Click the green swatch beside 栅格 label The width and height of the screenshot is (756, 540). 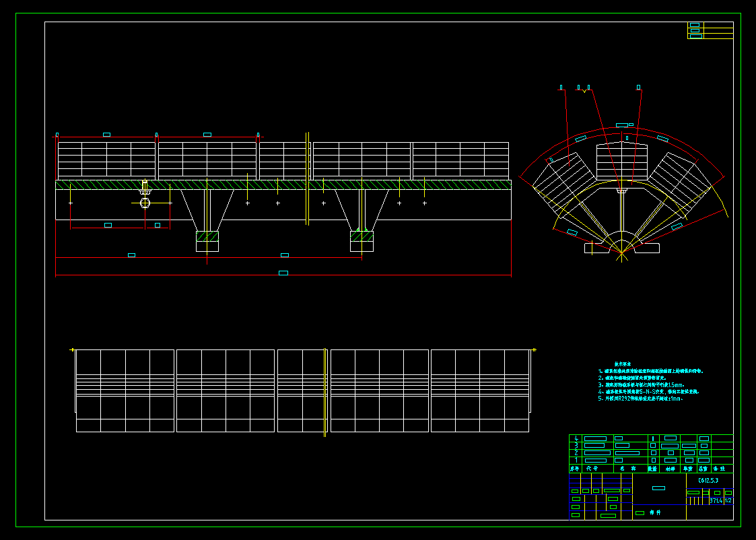point(640,512)
